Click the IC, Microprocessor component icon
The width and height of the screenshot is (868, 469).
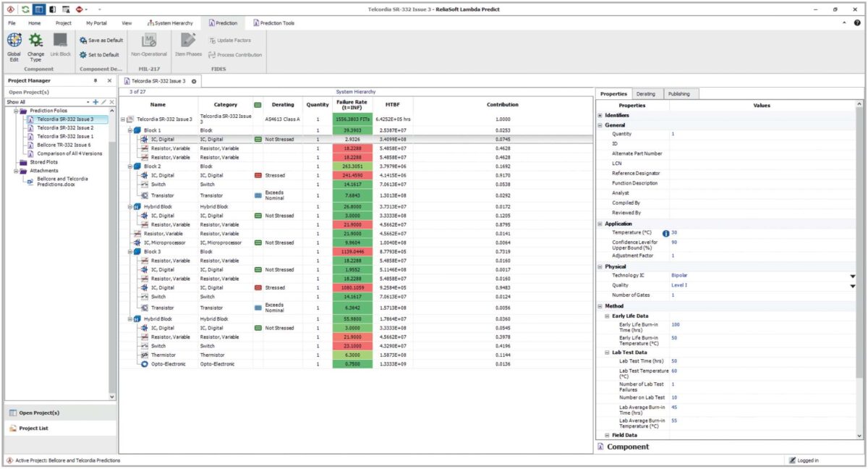[x=137, y=242]
